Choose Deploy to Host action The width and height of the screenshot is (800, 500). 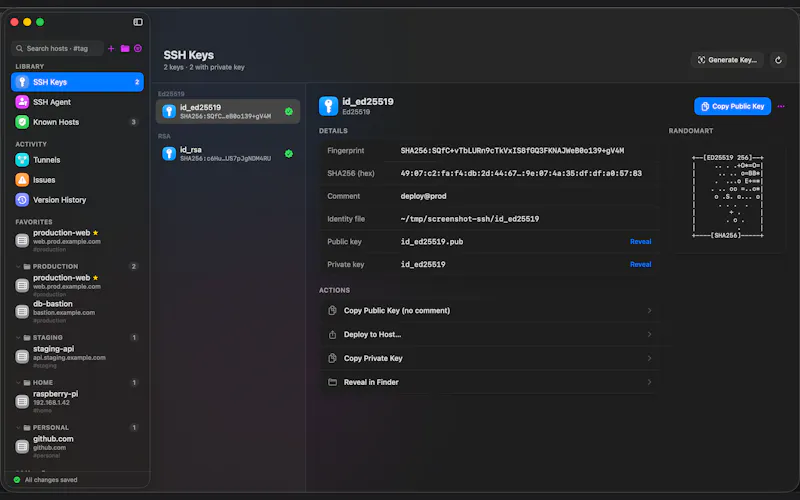490,335
